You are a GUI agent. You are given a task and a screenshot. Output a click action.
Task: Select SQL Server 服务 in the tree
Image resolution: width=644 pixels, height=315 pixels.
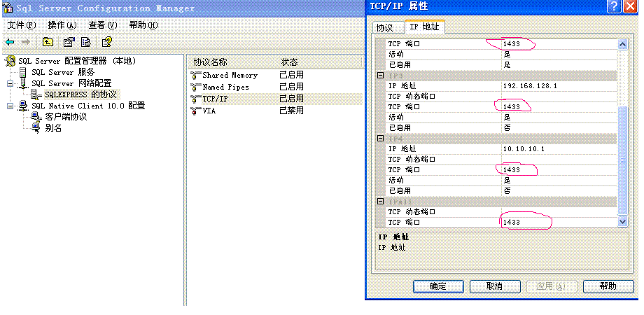tap(63, 72)
